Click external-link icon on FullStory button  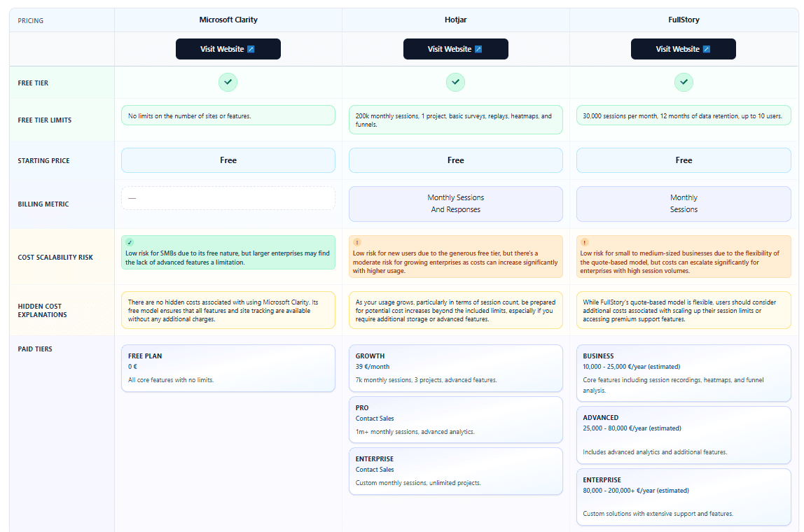[x=707, y=49]
